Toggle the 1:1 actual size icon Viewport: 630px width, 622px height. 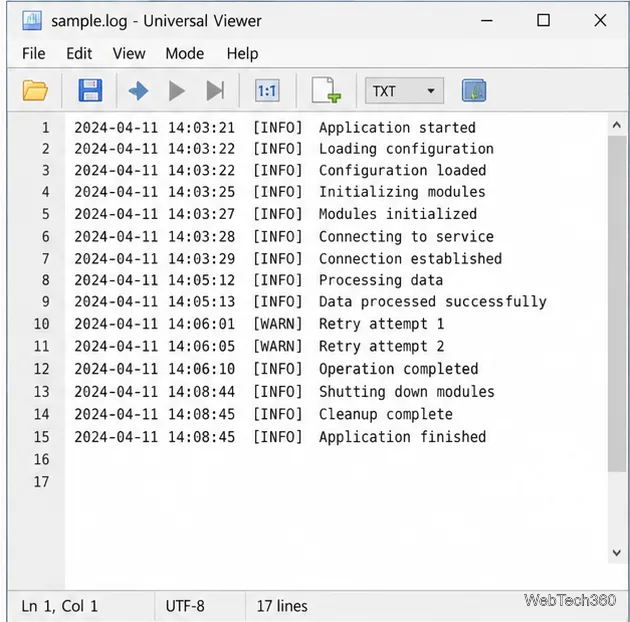coord(267,91)
